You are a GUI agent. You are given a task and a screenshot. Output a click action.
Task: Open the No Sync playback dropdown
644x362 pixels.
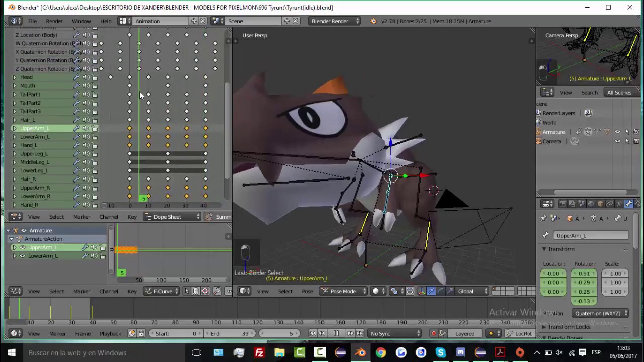[x=394, y=333]
